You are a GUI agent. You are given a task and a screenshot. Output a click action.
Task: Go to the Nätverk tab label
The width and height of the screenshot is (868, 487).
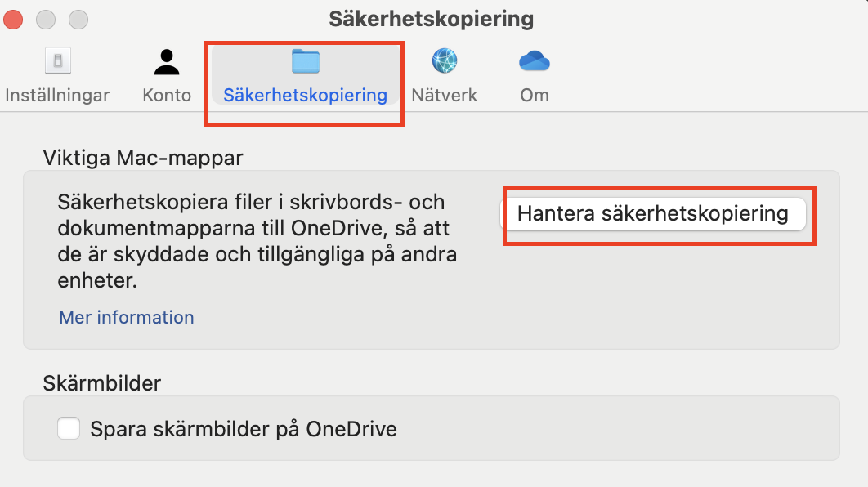[x=444, y=95]
